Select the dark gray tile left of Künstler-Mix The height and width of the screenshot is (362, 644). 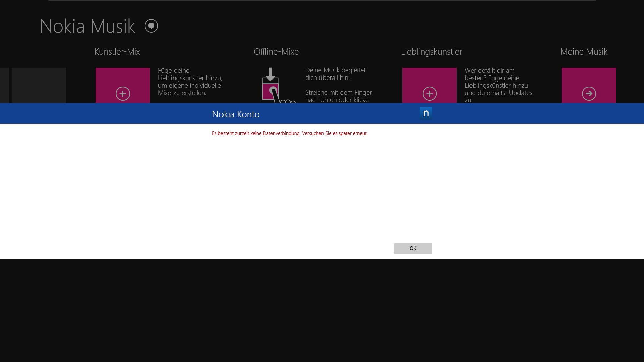[x=39, y=85]
